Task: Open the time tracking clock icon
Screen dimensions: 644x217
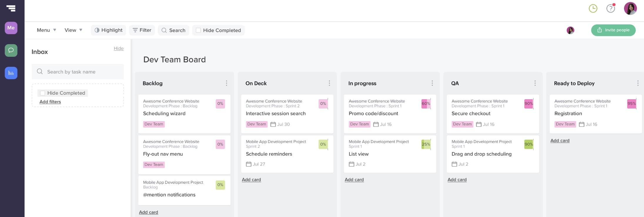Action: tap(593, 9)
